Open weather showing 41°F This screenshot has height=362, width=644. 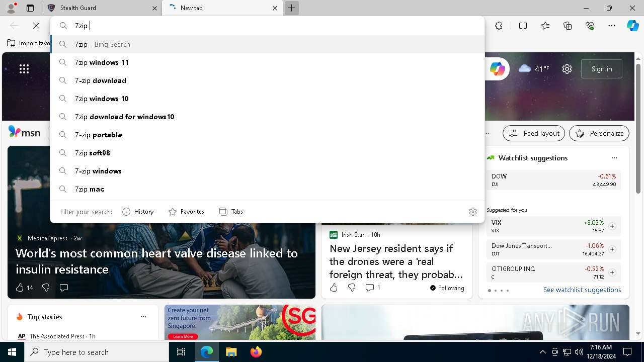pos(534,69)
